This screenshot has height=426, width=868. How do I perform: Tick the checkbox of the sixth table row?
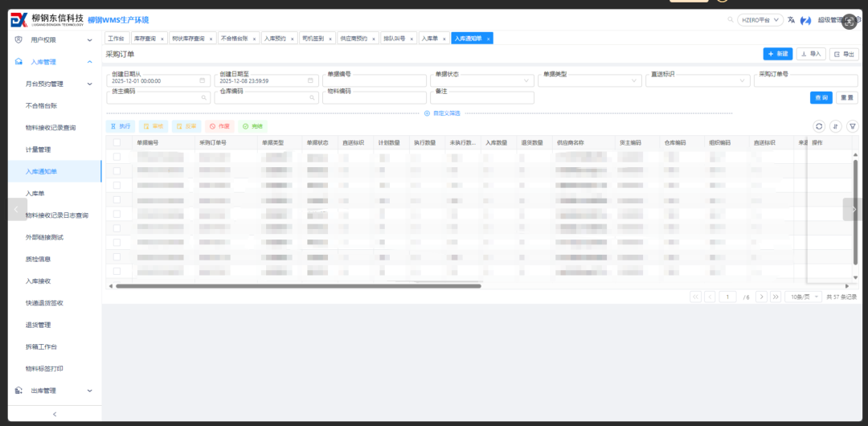[x=117, y=228]
